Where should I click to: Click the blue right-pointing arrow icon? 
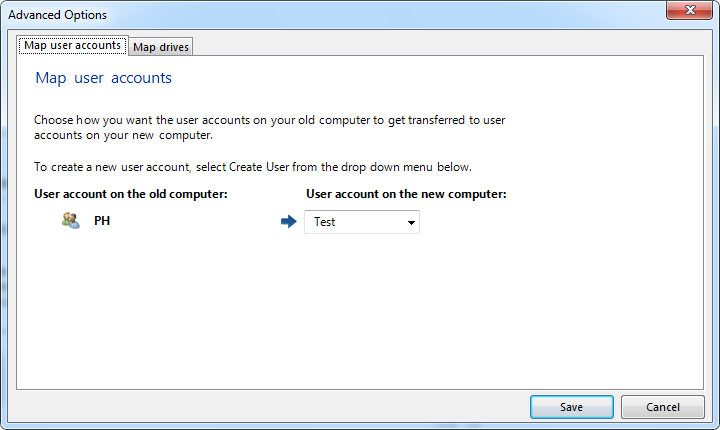point(289,222)
